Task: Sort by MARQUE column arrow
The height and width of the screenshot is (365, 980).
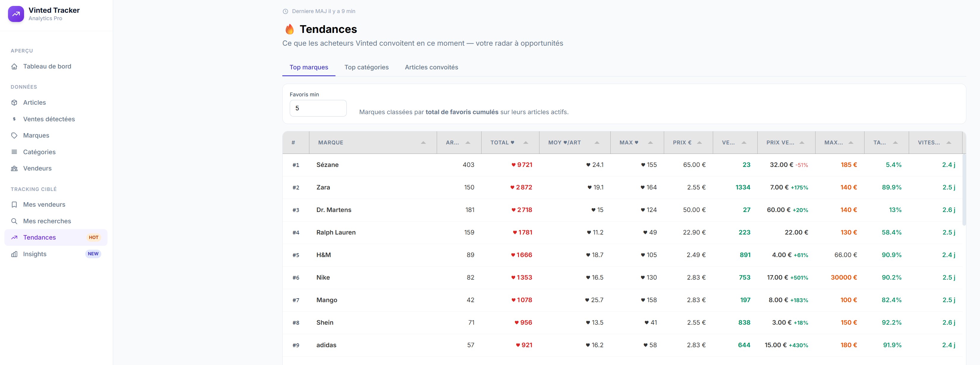Action: (423, 142)
